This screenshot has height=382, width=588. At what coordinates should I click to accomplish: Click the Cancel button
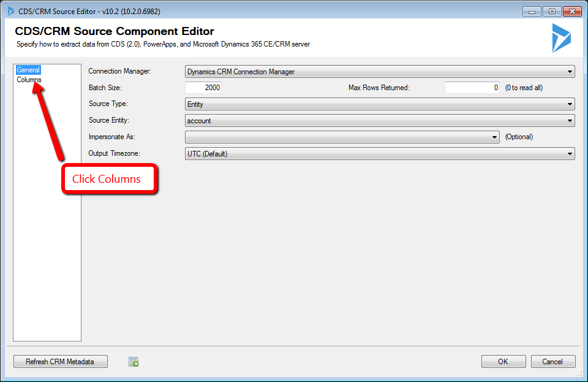[x=552, y=362]
